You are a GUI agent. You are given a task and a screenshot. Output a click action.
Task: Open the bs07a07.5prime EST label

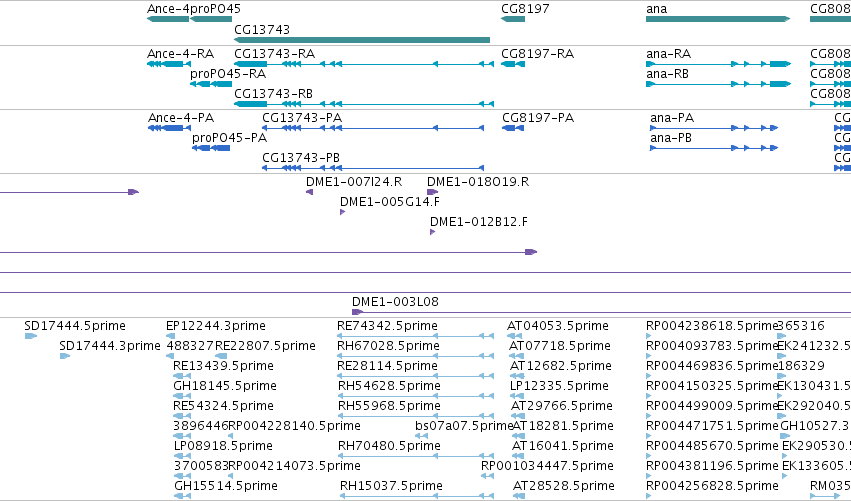point(464,426)
